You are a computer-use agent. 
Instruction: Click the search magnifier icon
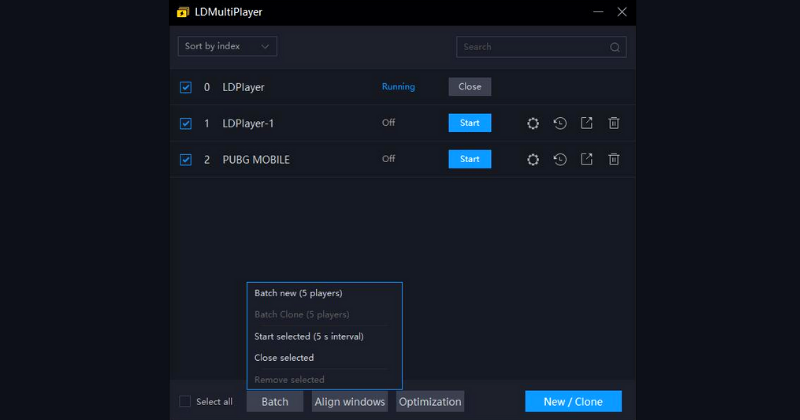tap(615, 47)
